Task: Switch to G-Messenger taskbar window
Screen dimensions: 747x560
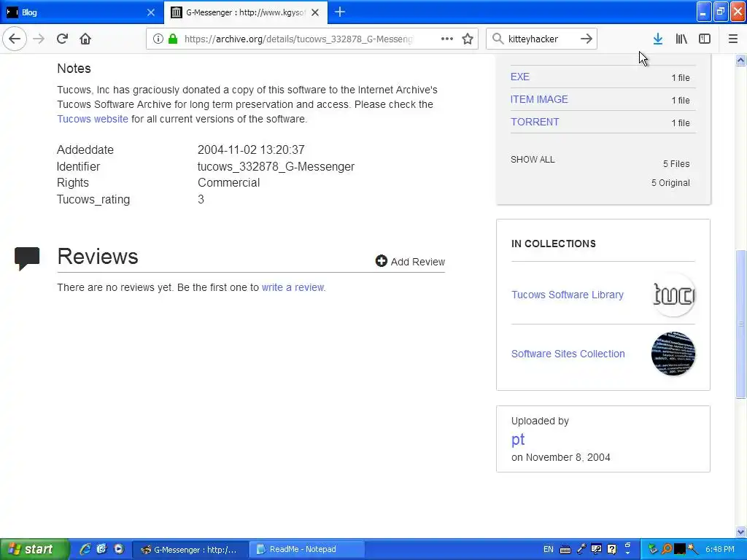Action: coord(190,550)
